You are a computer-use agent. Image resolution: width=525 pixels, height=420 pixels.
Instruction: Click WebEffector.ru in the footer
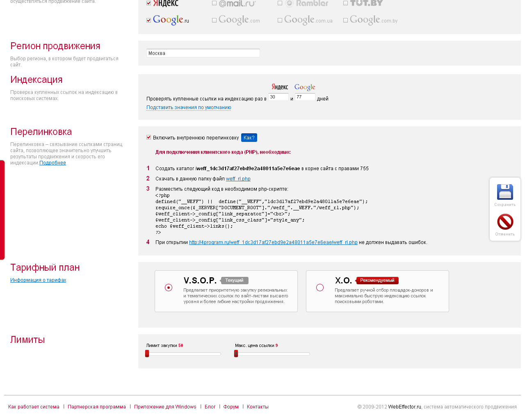click(404, 407)
